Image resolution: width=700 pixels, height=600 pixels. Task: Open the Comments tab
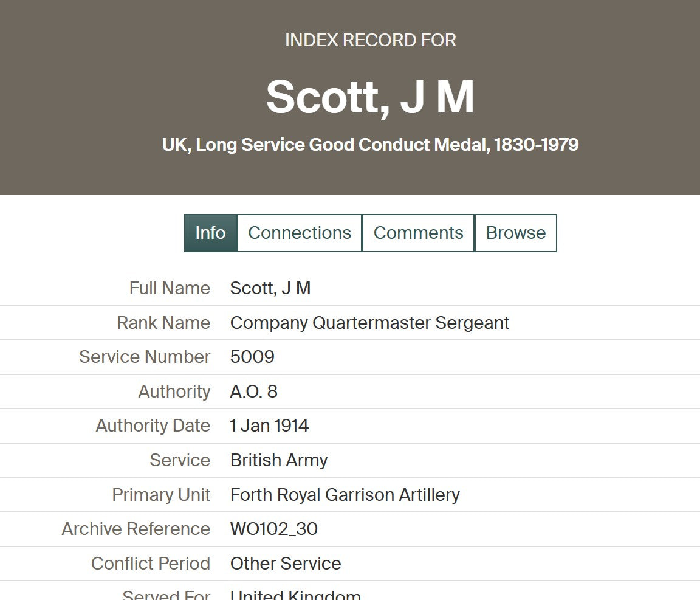click(x=418, y=233)
